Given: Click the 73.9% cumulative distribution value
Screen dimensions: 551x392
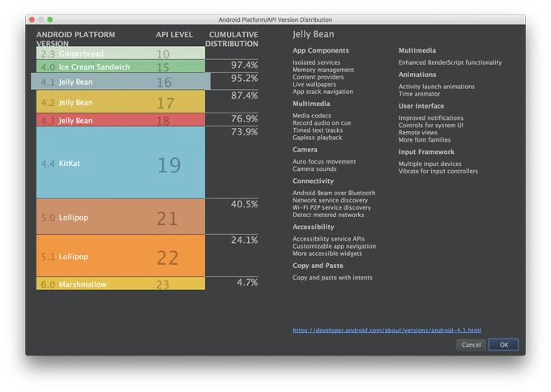Looking at the screenshot, I should click(x=244, y=132).
